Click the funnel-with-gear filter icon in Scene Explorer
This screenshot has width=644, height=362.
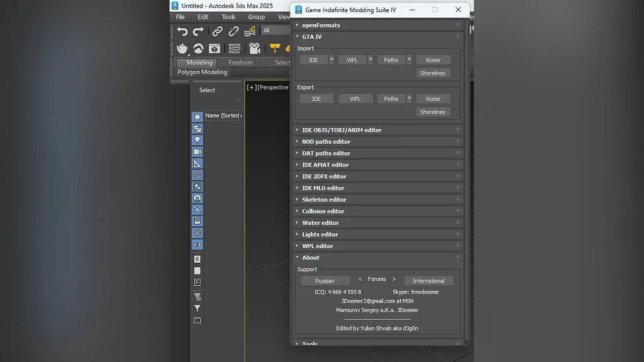197,297
